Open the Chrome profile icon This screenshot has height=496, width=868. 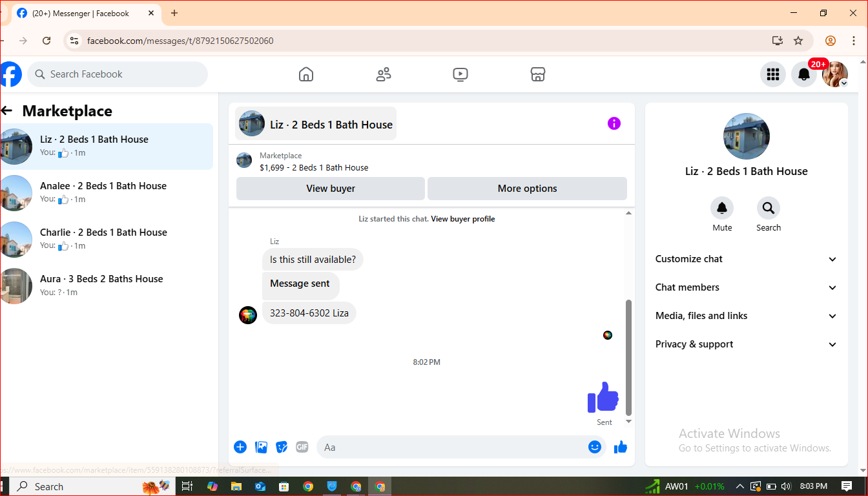point(831,41)
